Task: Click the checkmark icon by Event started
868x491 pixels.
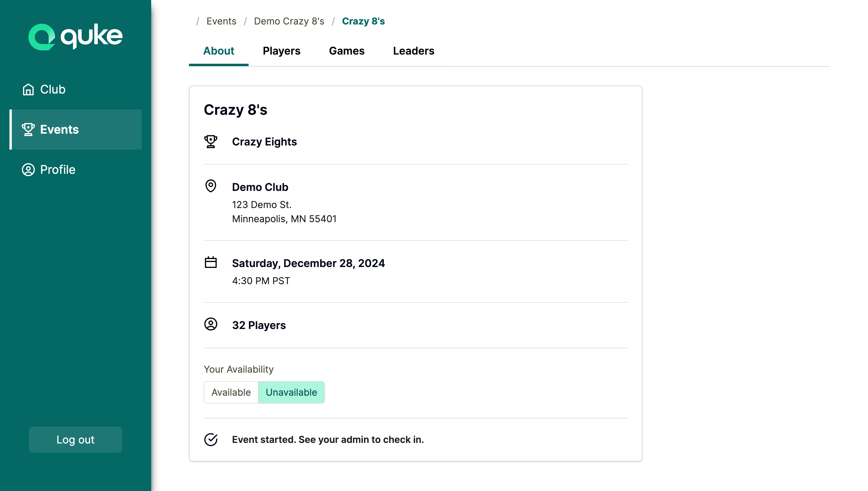Action: coord(211,439)
